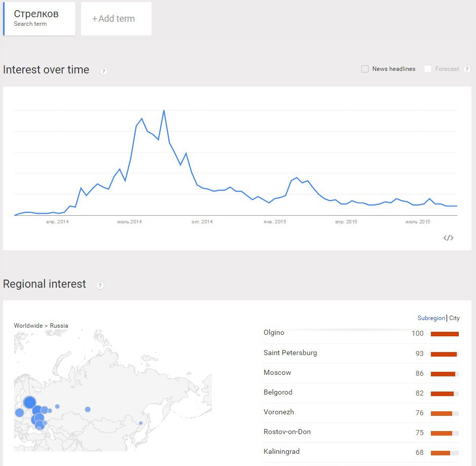Click the Olgino interest bar
Viewport: 476px width, 466px height.
[x=445, y=334]
